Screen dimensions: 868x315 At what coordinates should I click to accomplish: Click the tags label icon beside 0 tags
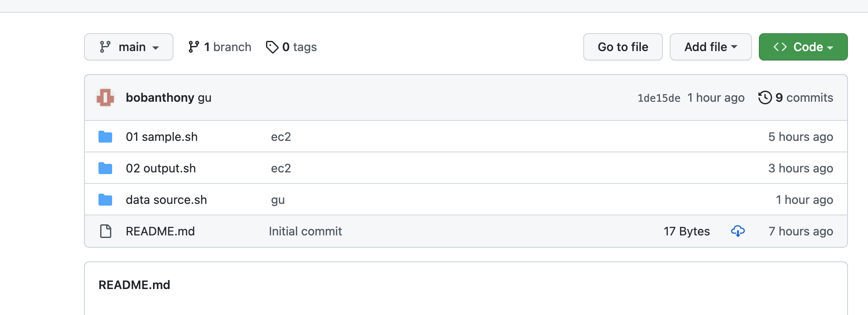(272, 47)
